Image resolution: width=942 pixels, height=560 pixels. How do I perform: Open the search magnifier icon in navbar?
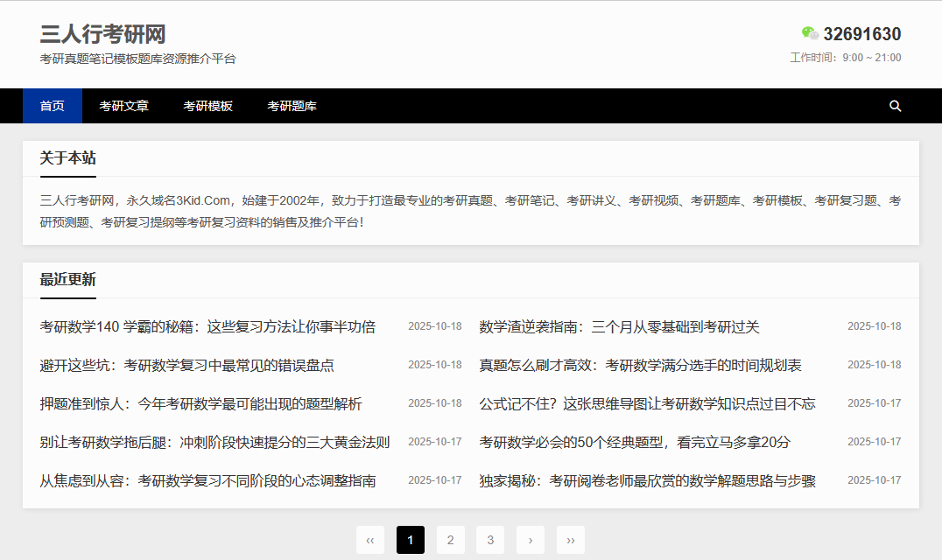895,106
